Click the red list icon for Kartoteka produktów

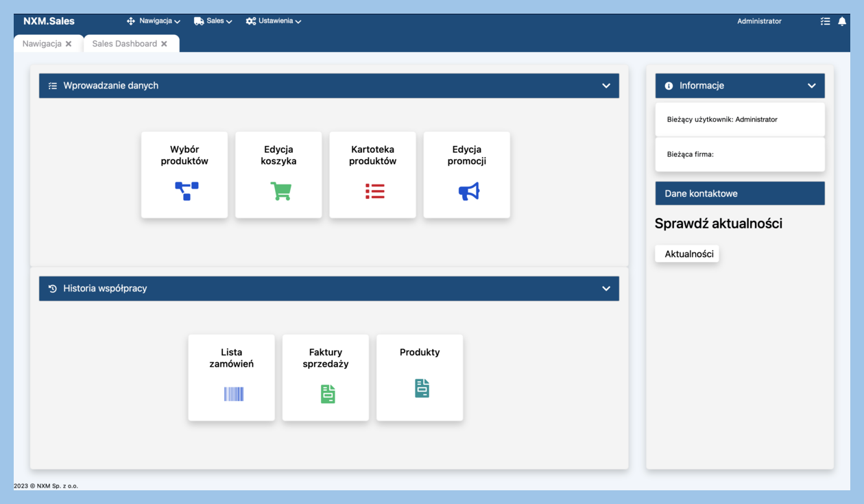click(x=374, y=191)
